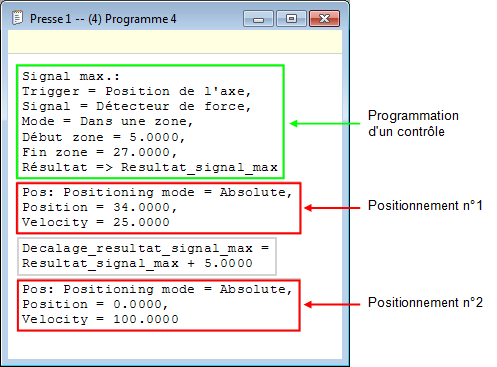Select the 'Résultat => Resultat_signal_max' line
Screen dimensions: 497x367
click(150, 167)
